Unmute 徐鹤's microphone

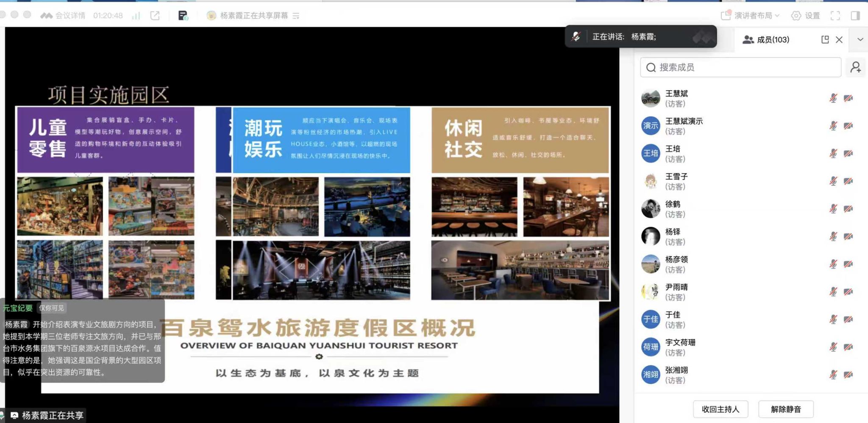coord(833,209)
